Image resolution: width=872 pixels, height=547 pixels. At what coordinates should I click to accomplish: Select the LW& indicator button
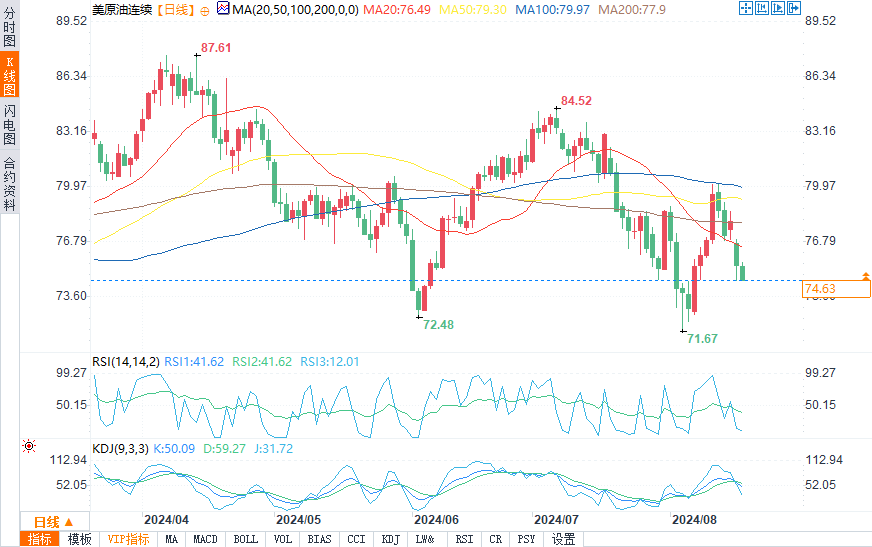[425, 539]
